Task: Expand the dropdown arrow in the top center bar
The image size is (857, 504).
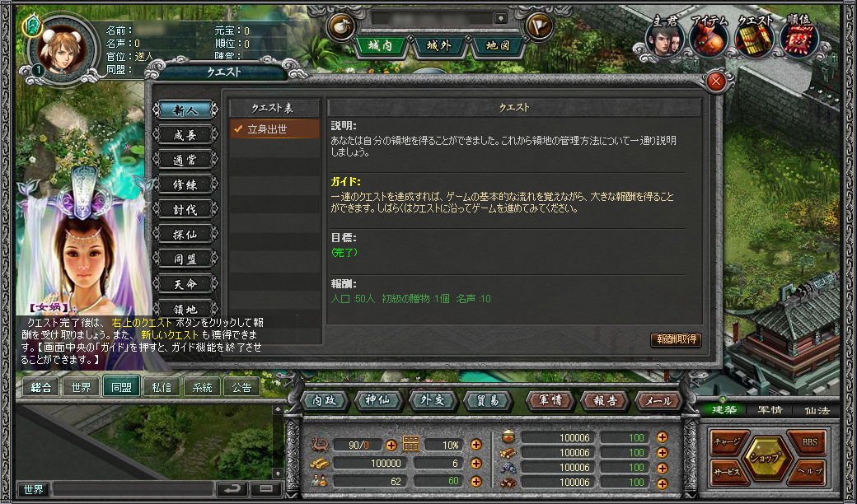Action: coord(501,19)
